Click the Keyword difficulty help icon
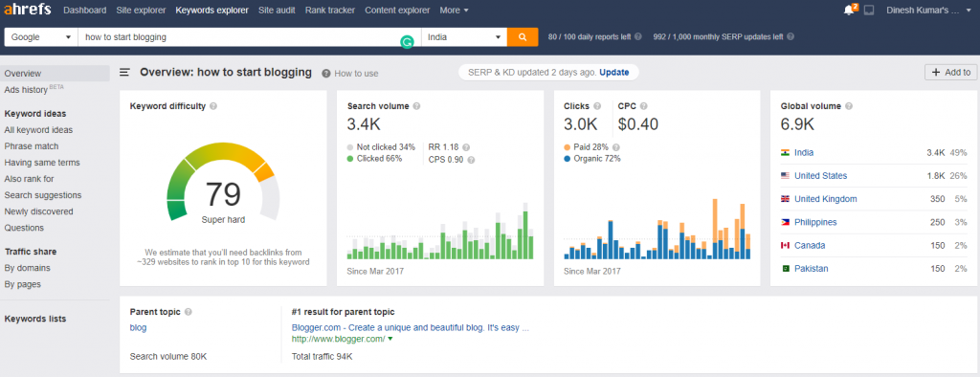 pos(213,106)
